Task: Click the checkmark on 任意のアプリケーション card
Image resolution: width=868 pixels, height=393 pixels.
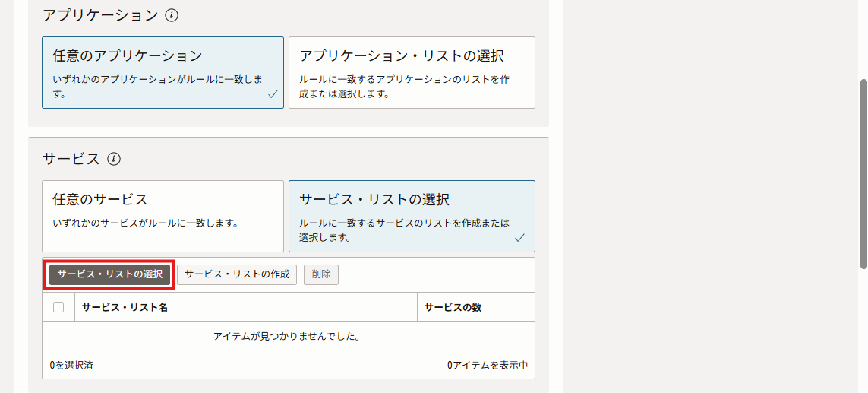Action: (273, 95)
